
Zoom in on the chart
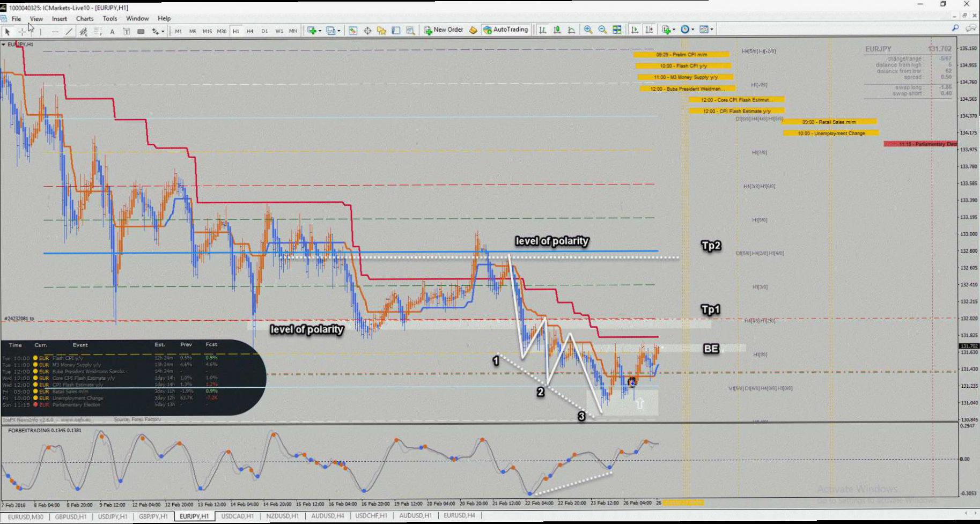588,30
